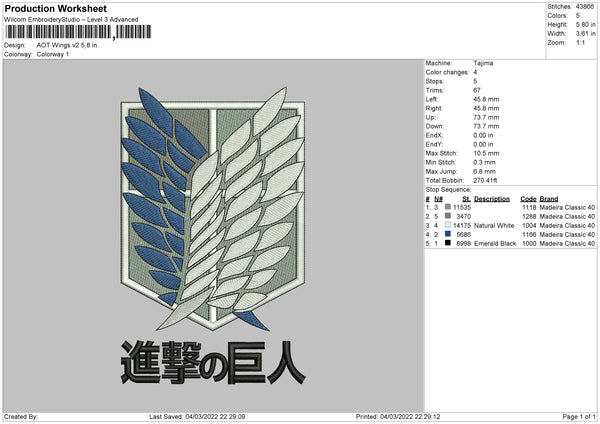The width and height of the screenshot is (600, 424).
Task: Click 'Madeira Classic 40' in the 1118 row
Action: pos(567,207)
